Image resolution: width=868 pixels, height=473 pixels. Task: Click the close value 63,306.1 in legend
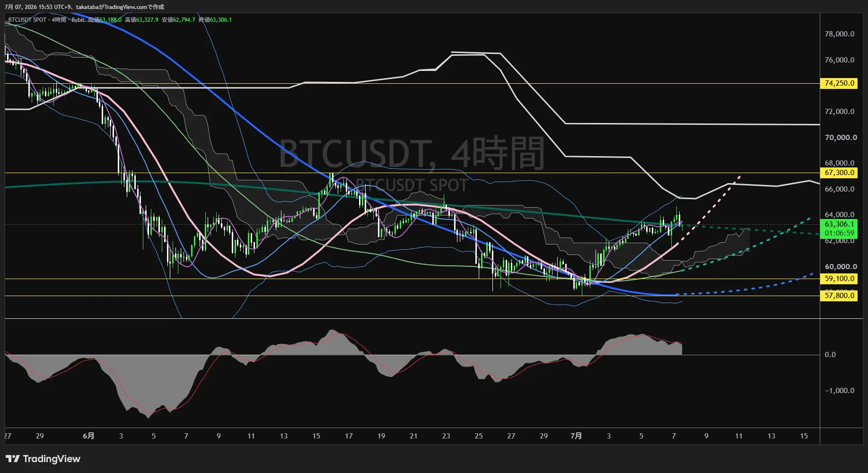[221, 20]
